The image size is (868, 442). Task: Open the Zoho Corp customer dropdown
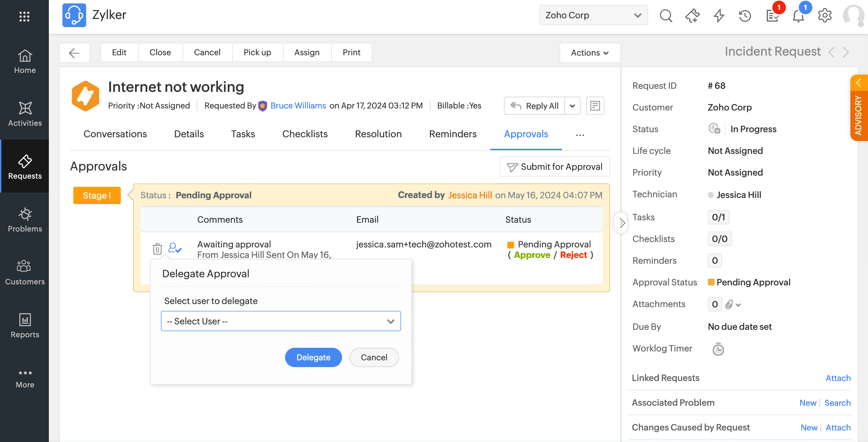(593, 15)
